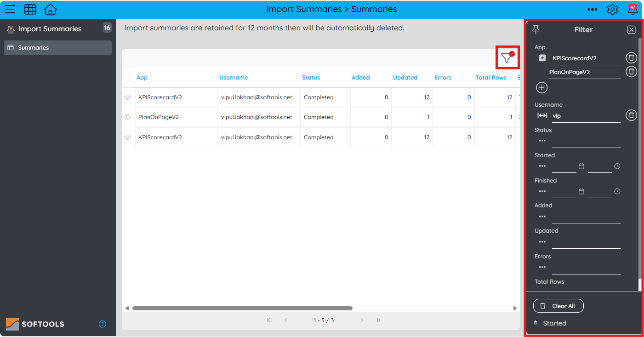Open the Added filter operator dropdown
Image resolution: width=644 pixels, height=337 pixels.
click(542, 216)
